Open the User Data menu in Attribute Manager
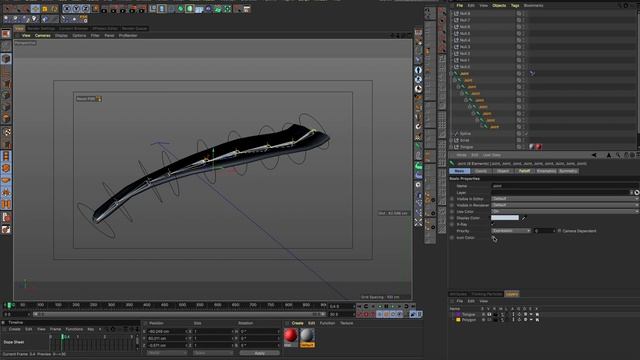640x360 pixels. click(x=492, y=155)
